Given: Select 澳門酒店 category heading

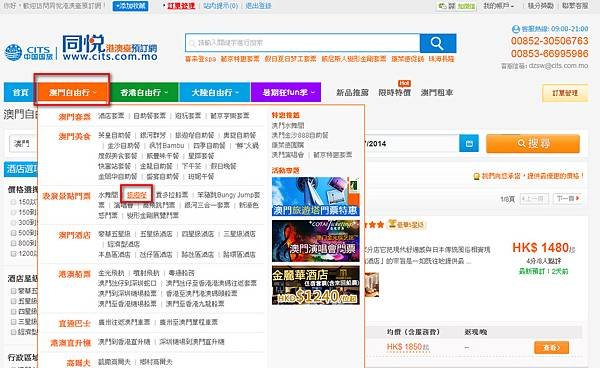Looking at the screenshot, I should [x=75, y=235].
